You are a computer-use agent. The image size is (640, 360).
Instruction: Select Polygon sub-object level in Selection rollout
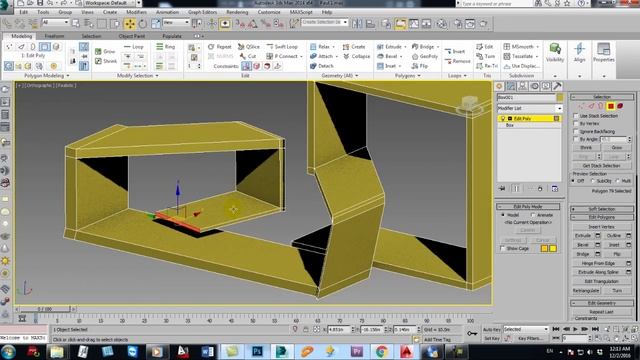pyautogui.click(x=611, y=106)
